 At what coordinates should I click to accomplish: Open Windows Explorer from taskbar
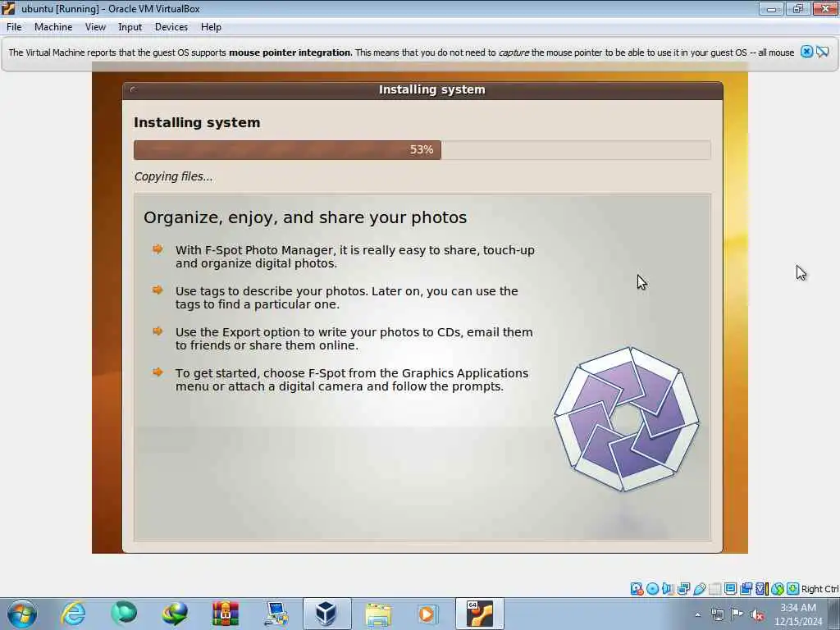(378, 614)
